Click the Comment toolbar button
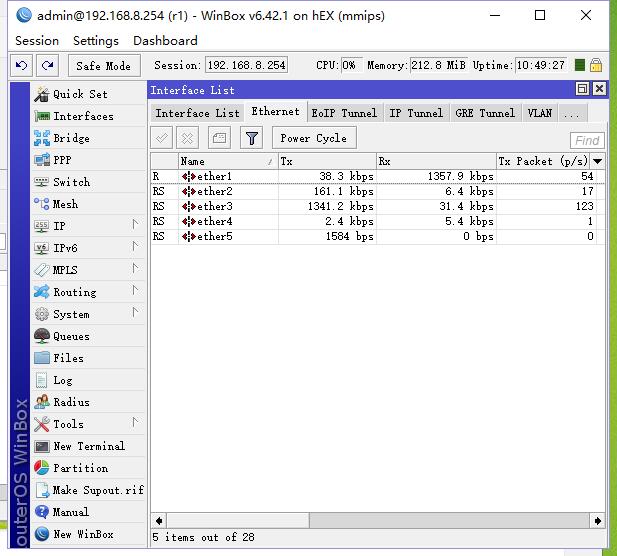Image resolution: width=617 pixels, height=556 pixels. click(x=219, y=138)
